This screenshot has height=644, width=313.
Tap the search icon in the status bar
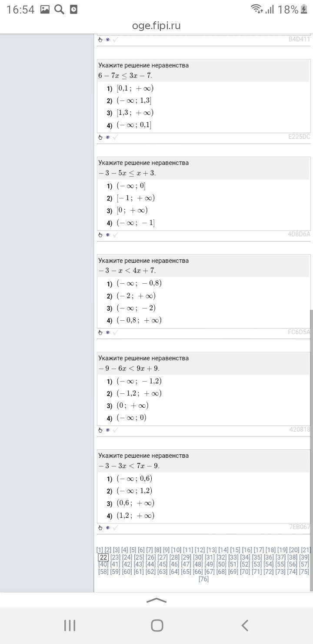(59, 9)
